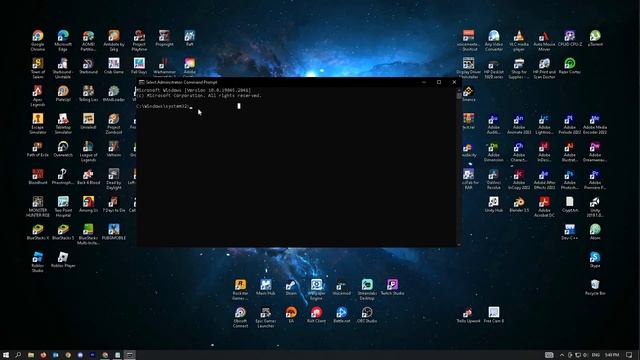Select the Rockstar Games Launcher desktop icon
Image resolution: width=640 pixels, height=360 pixels.
(240, 289)
